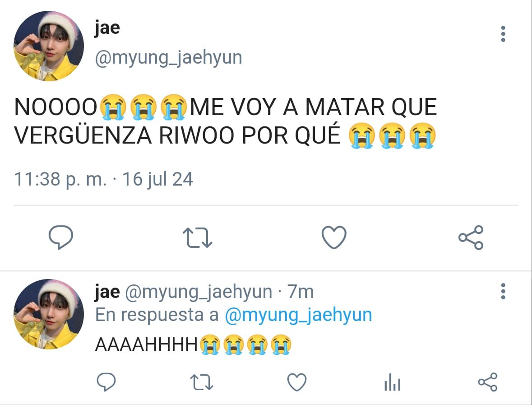Open jae's avatar on the reply tweet
The image size is (532, 405).
49,314
